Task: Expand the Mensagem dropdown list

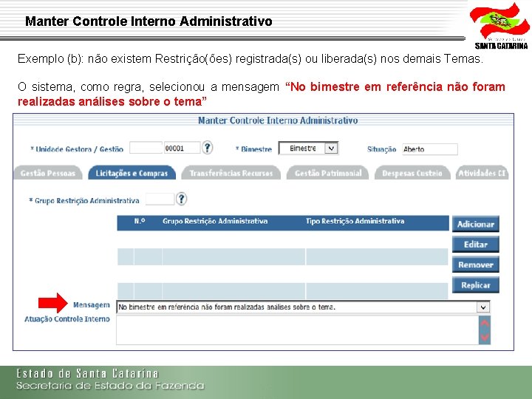Action: tap(483, 307)
